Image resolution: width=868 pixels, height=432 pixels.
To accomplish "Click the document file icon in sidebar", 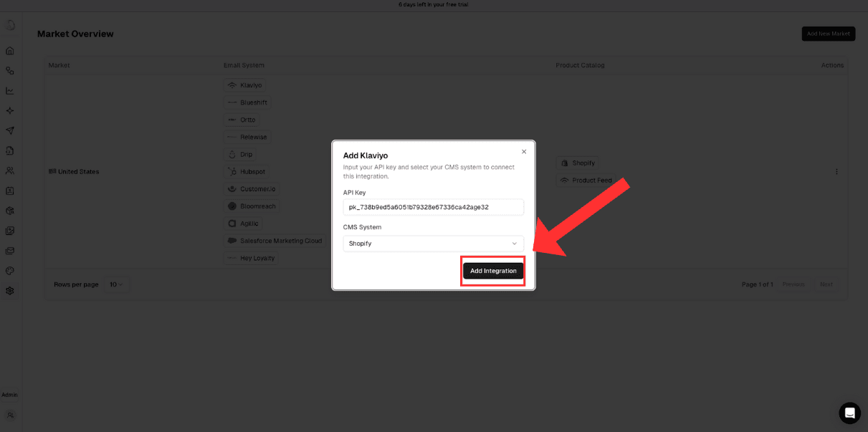I will pos(10,151).
